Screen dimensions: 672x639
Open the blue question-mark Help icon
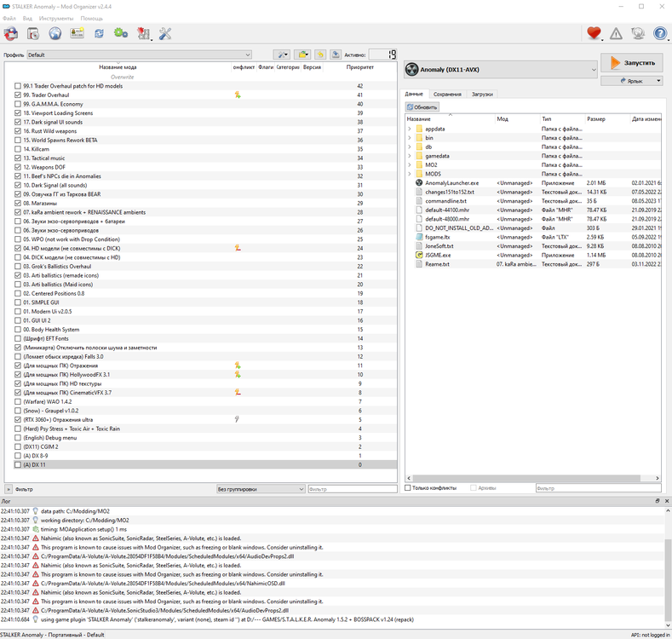point(660,33)
